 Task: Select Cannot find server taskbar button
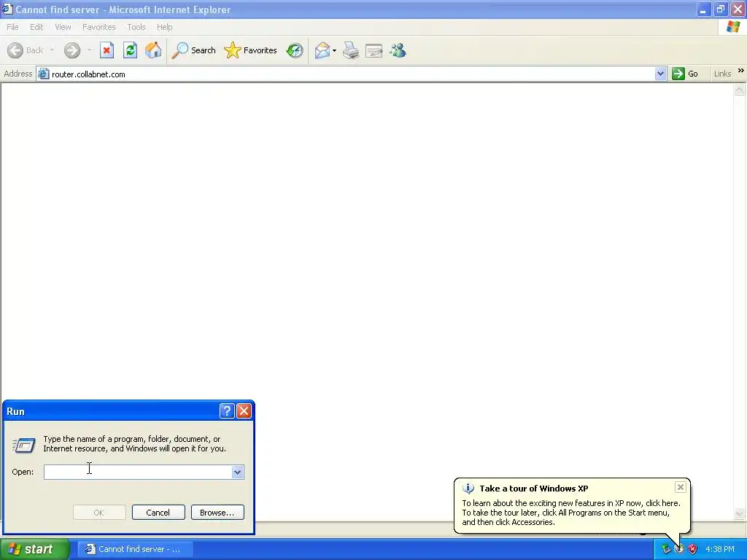(135, 549)
